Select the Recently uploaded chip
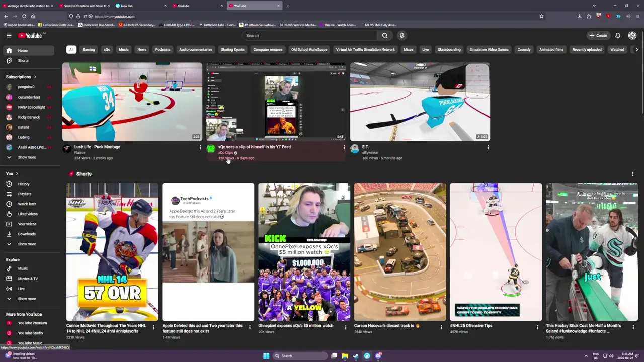 [x=587, y=50]
